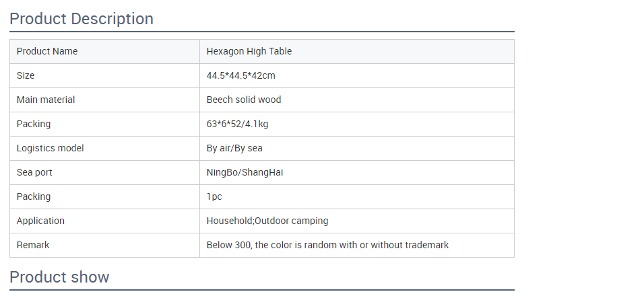Screen dimensions: 644x296
Task: Click the By air/By sea value
Action: 234,148
